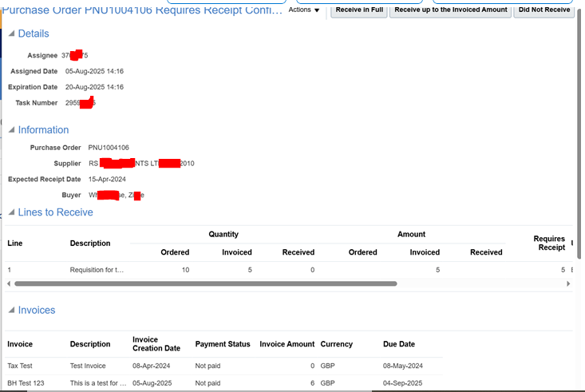Click the Receive in Full button
The image size is (585, 392).
point(359,10)
